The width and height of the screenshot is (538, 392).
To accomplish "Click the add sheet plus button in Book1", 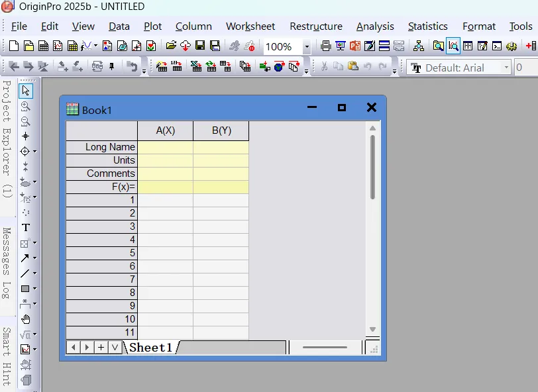I will click(x=101, y=348).
